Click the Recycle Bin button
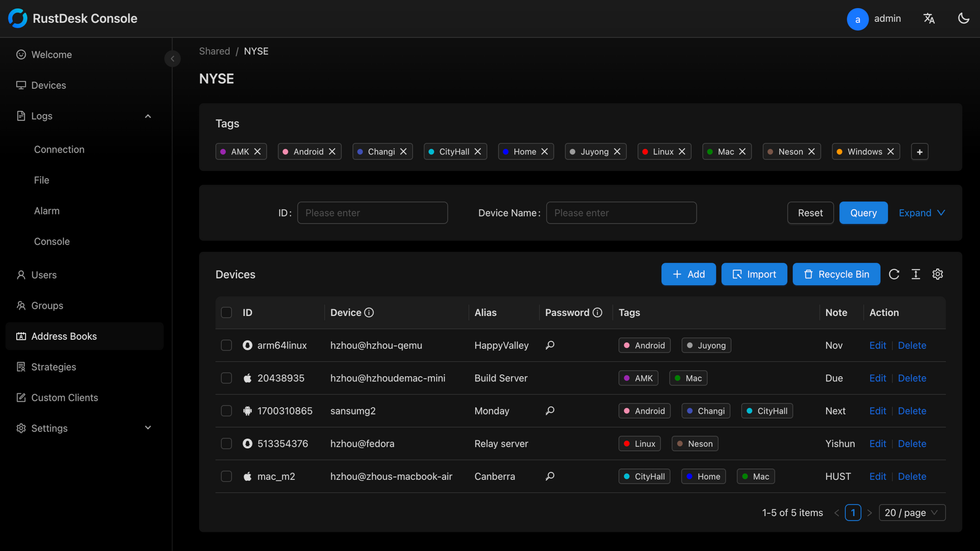 (836, 274)
